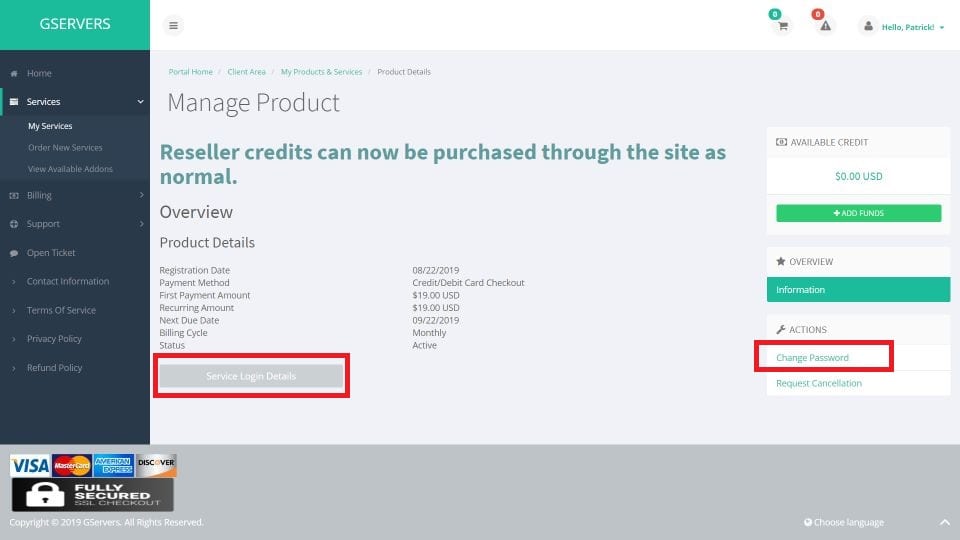Click the Manage Product page title
This screenshot has width=960, height=540.
point(253,103)
